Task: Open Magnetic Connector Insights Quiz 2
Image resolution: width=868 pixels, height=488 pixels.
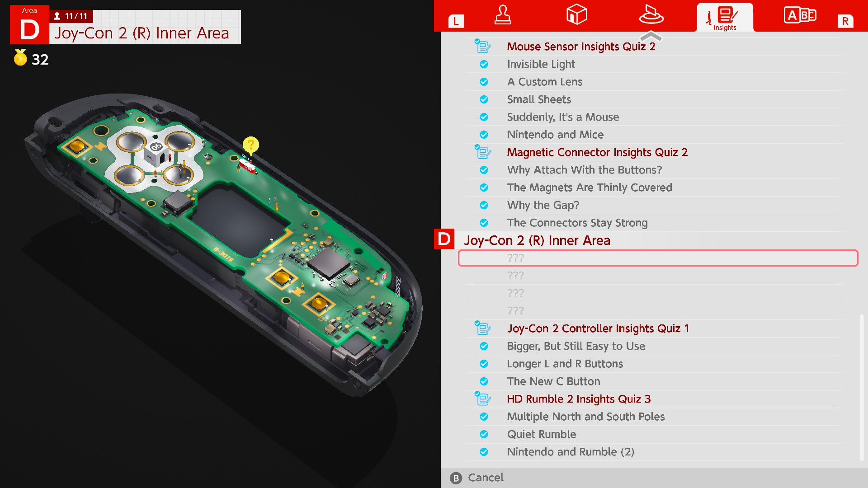Action: (597, 152)
